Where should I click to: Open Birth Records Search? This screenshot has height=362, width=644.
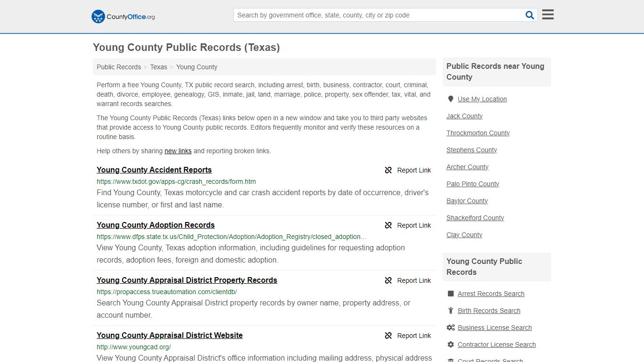(x=489, y=311)
